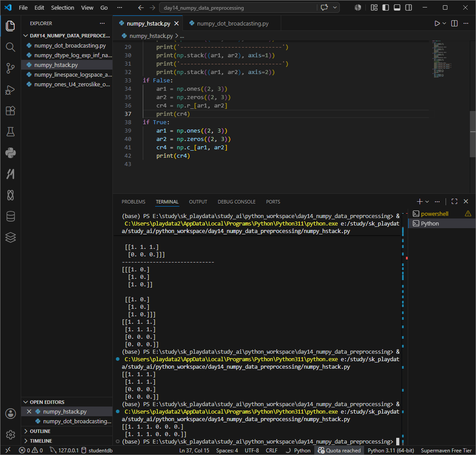This screenshot has width=476, height=455.
Task: Open the View menu
Action: [x=87, y=7]
